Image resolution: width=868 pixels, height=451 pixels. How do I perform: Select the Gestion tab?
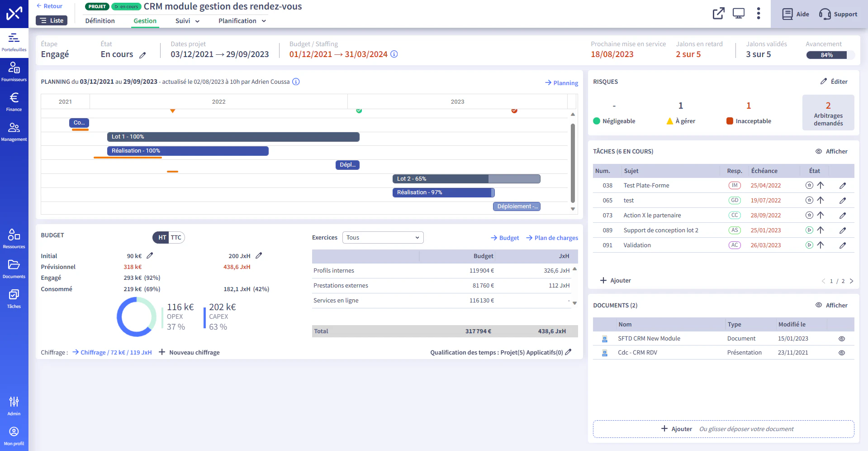[x=145, y=21]
